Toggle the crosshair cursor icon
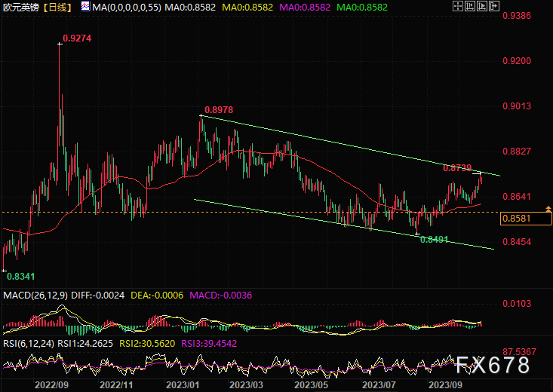Screen dimensions: 553x392 (x=458, y=6)
